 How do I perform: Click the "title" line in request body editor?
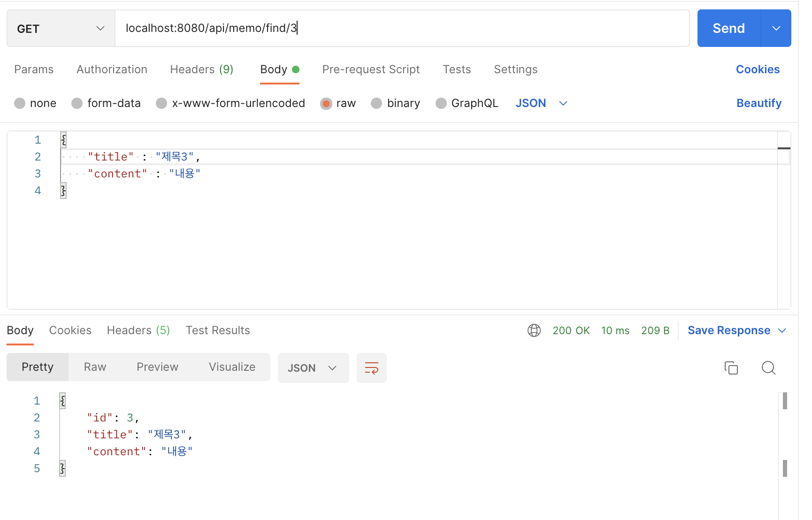pos(419,157)
